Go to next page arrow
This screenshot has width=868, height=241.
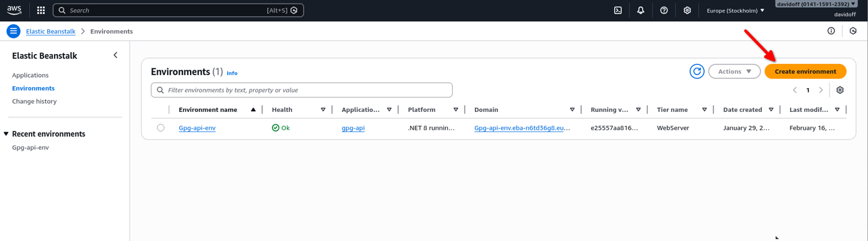click(x=821, y=90)
